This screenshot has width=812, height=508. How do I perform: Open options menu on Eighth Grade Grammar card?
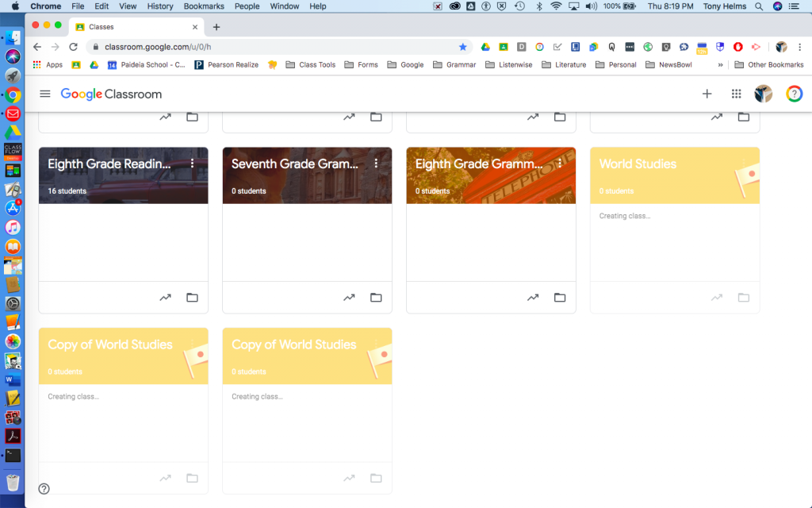(561, 163)
